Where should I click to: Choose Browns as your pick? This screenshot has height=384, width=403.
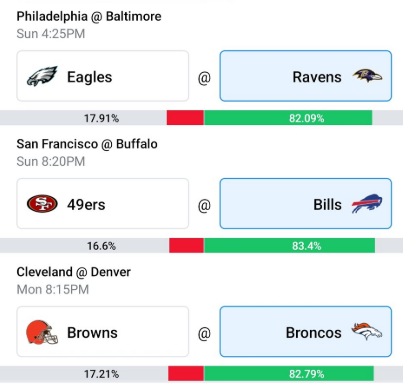(103, 332)
